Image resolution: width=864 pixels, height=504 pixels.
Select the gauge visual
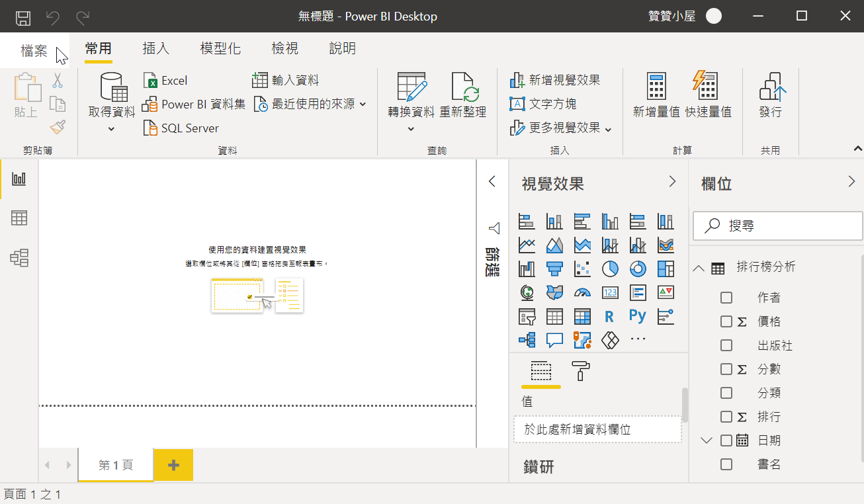click(582, 292)
